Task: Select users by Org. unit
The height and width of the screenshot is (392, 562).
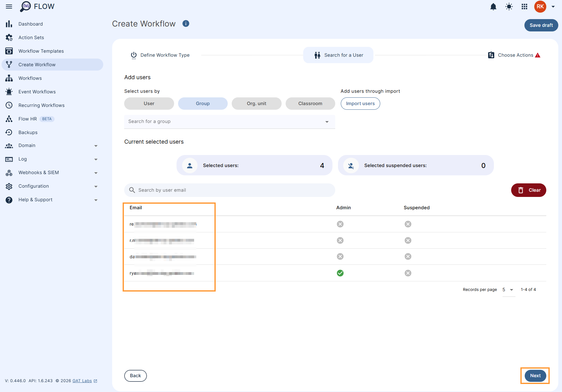Action: point(257,104)
